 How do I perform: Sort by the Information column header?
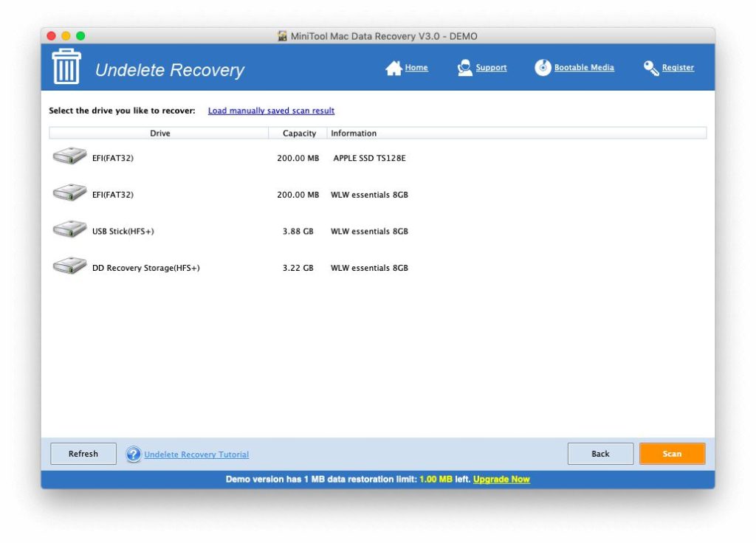pos(517,133)
